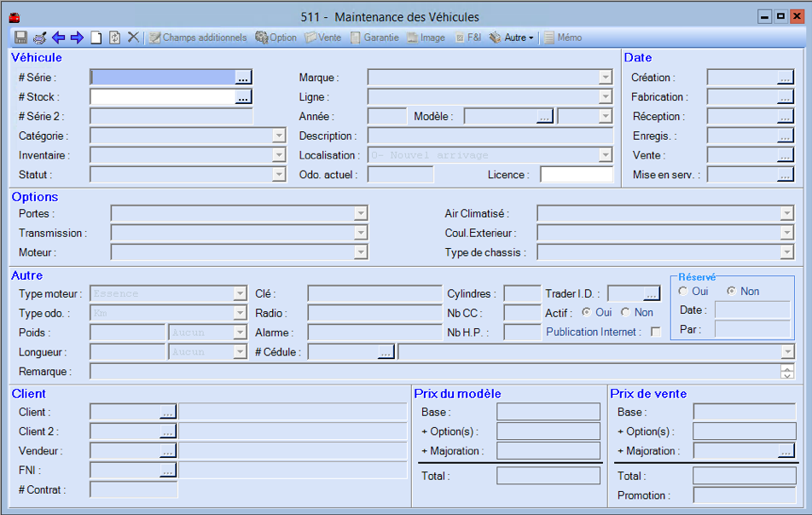Click the # Série input field
Screen dimensions: 812x515
[x=163, y=78]
